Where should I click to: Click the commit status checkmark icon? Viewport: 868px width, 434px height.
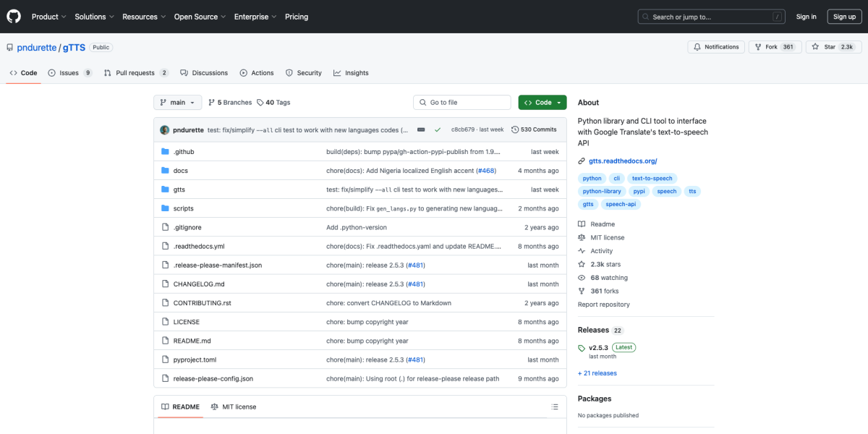point(438,129)
